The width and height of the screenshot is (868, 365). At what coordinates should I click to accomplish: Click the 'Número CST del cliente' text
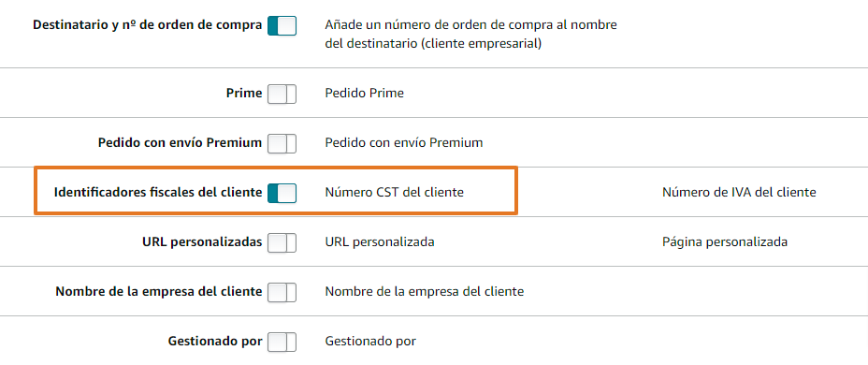tap(394, 192)
